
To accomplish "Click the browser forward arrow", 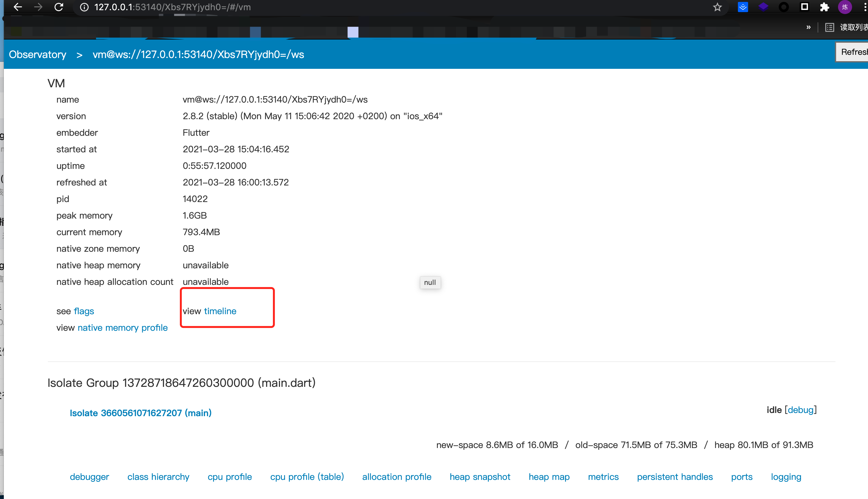I will 38,7.
